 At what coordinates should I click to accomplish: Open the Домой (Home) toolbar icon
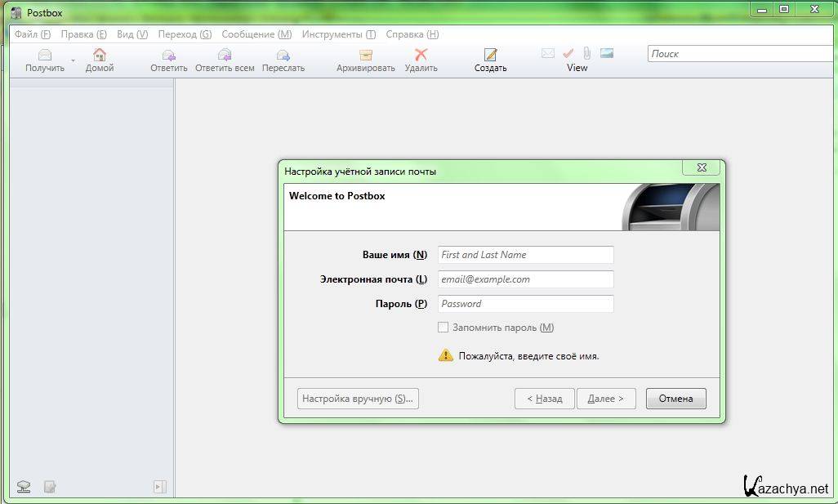tap(100, 56)
